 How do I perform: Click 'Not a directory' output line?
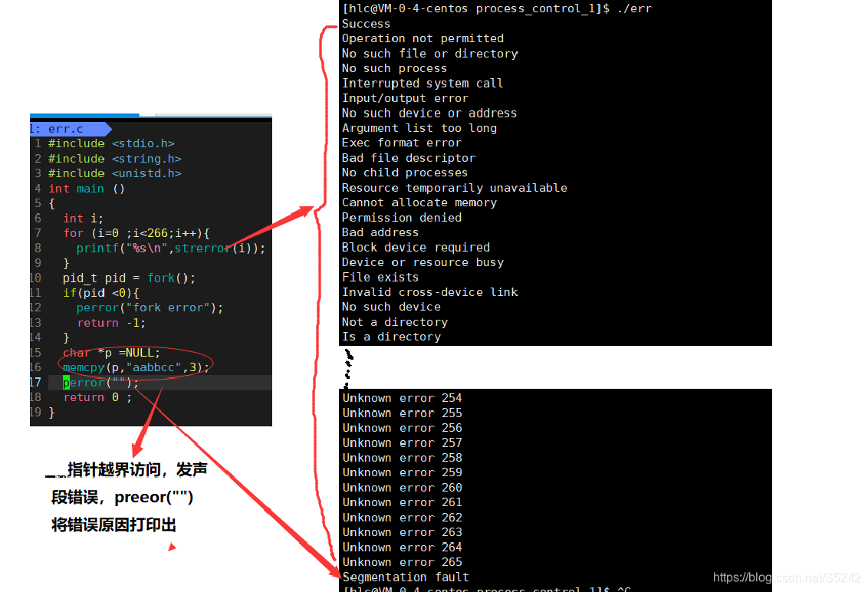395,322
